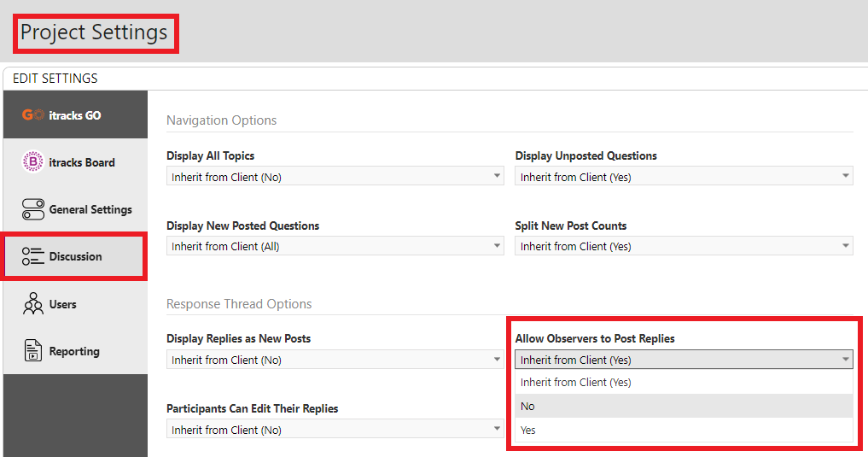Open the Display New Posted Questions dropdown

tap(335, 246)
